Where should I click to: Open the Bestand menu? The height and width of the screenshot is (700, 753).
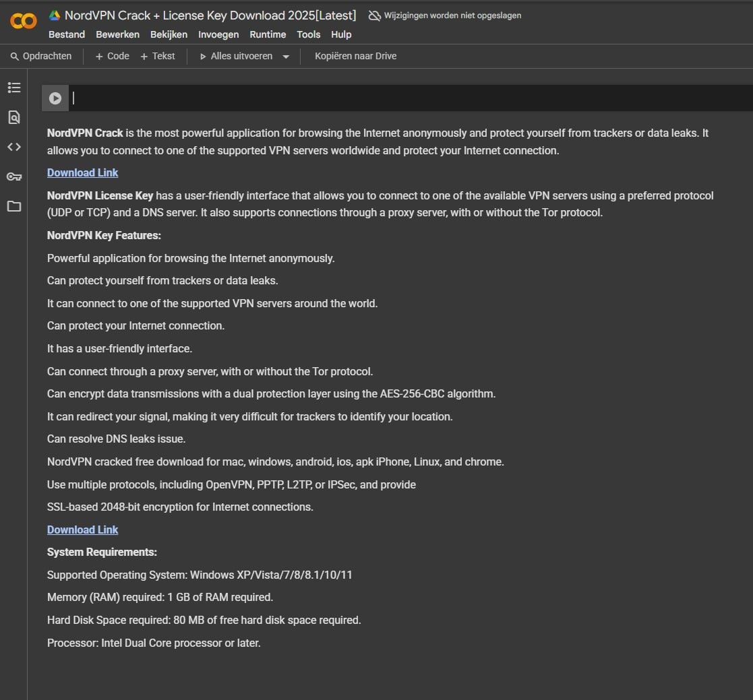(67, 34)
